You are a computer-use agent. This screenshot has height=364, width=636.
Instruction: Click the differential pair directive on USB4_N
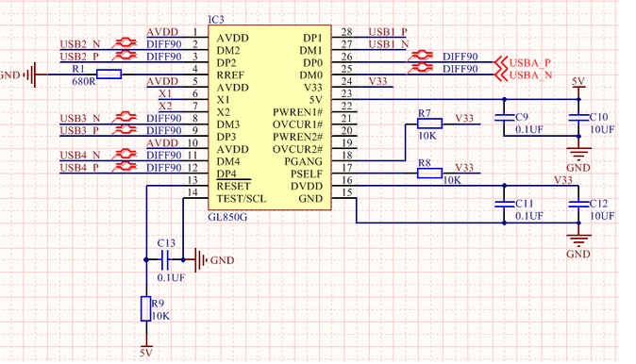coord(124,155)
